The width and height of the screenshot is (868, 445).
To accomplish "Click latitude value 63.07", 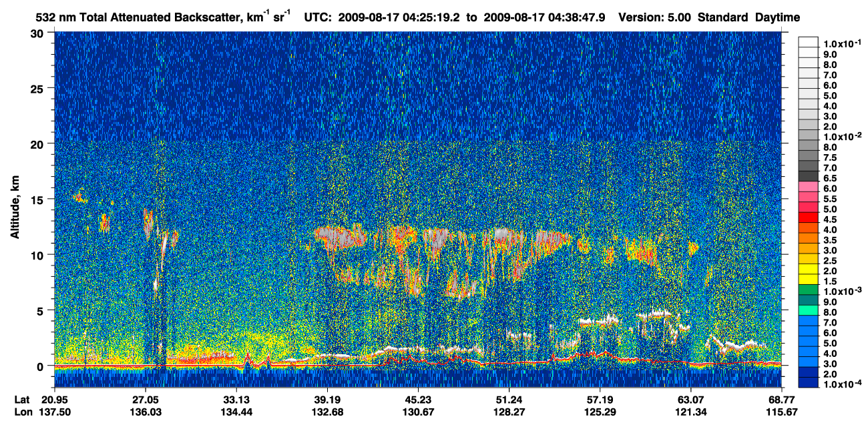I will (x=690, y=400).
